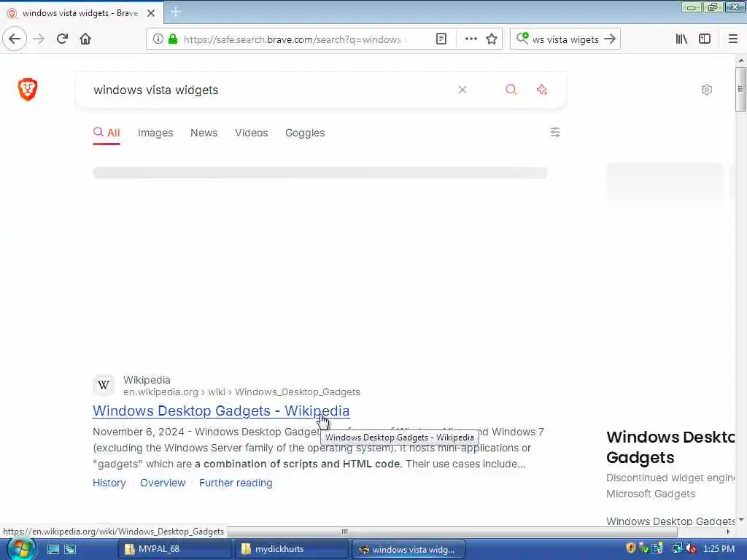This screenshot has height=560, width=747.
Task: Reload the current page
Action: [x=62, y=39]
